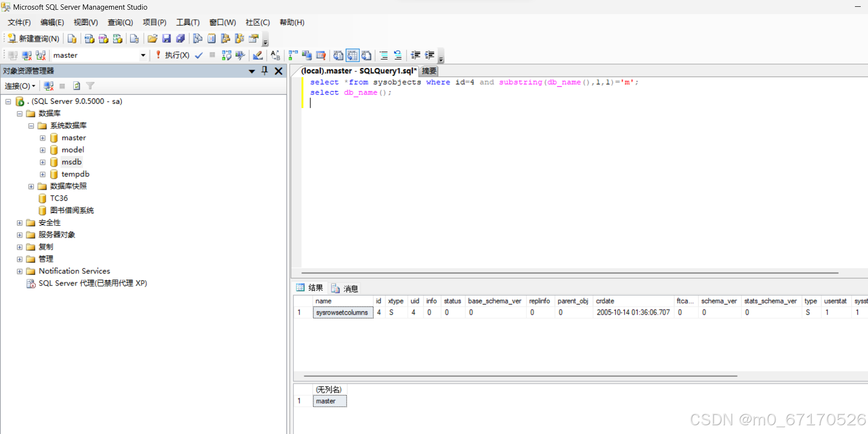The height and width of the screenshot is (434, 868).
Task: Select the Results to Grid option
Action: 352,55
